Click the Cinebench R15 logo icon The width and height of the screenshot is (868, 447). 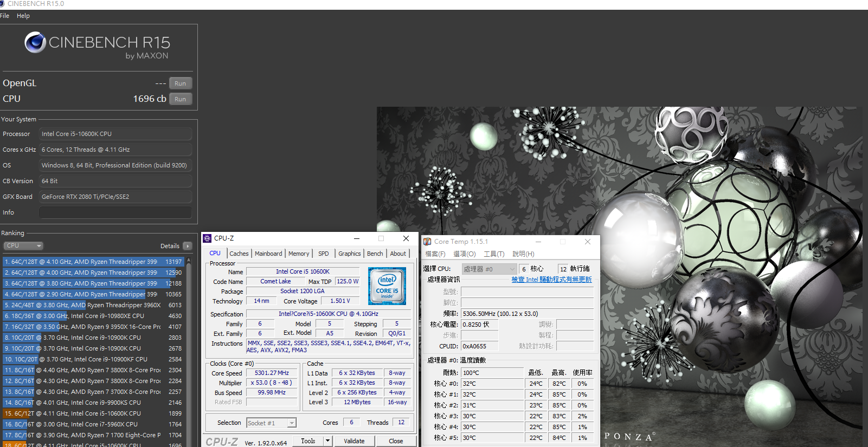pos(35,42)
